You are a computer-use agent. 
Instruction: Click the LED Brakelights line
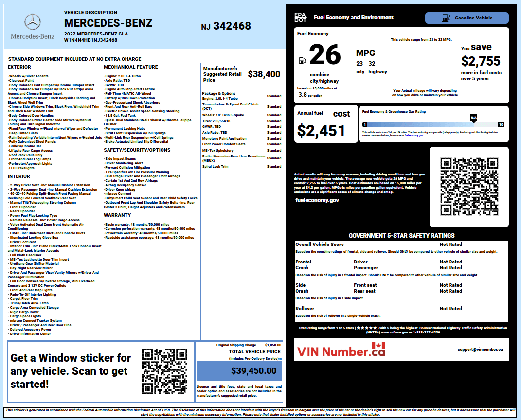coord(21,168)
